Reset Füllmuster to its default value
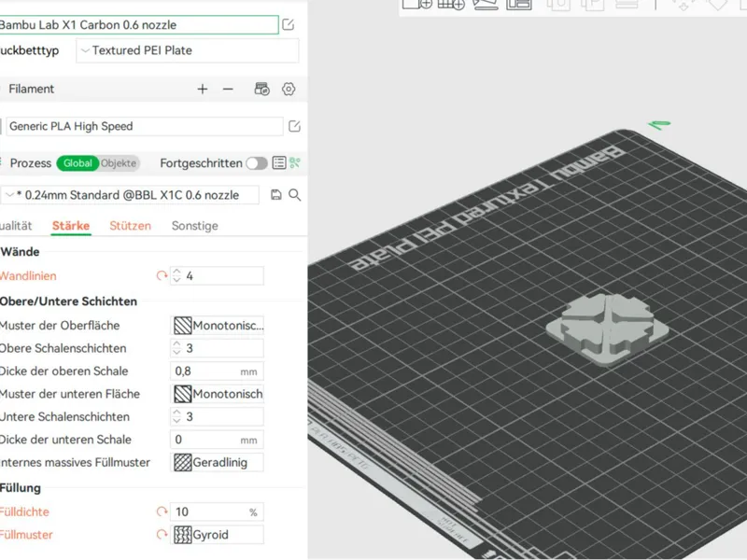Screen dimensions: 747x560 (162, 534)
